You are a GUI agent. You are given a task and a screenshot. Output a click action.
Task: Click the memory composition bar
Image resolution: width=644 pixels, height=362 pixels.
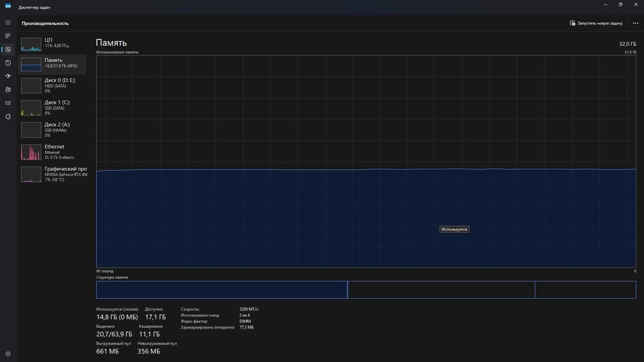coord(366,290)
